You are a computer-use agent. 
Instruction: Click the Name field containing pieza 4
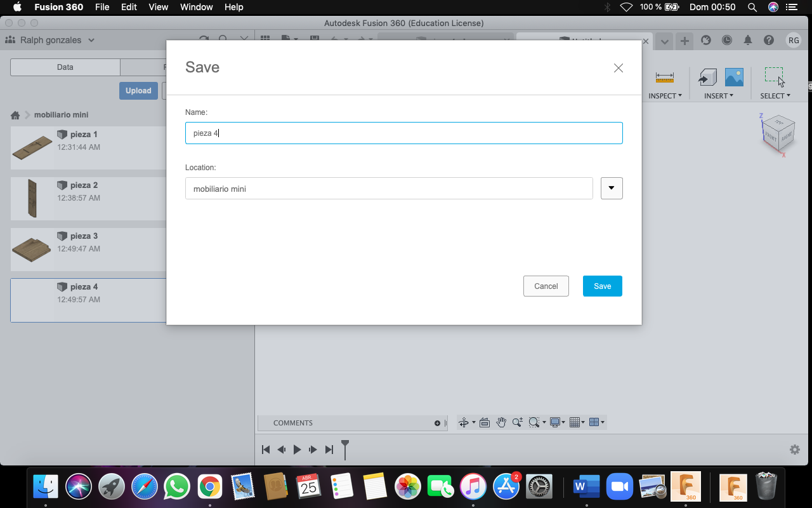tap(403, 133)
